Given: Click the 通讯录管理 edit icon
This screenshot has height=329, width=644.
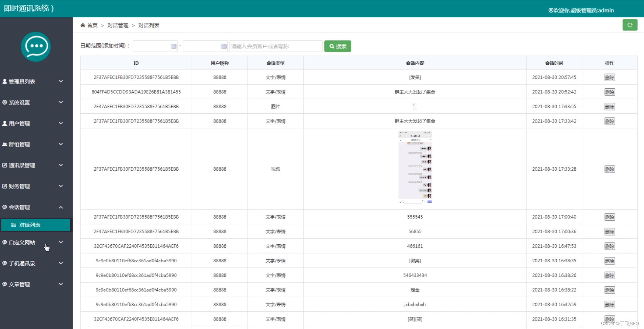Looking at the screenshot, I should 5,165.
